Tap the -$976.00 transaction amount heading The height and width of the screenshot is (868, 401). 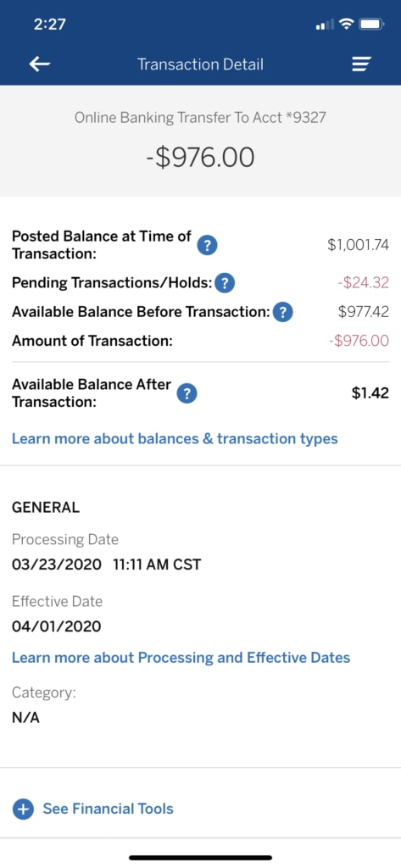point(200,158)
